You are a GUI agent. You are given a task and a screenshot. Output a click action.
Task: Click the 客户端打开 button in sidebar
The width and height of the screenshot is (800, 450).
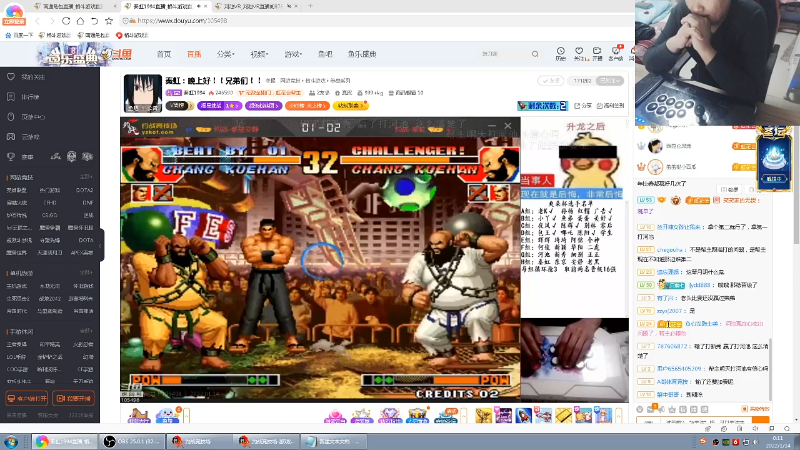click(27, 398)
